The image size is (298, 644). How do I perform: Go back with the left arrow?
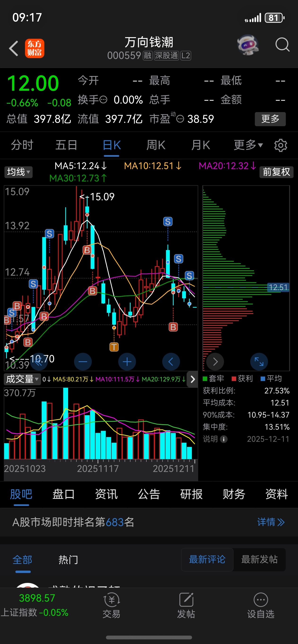13,48
